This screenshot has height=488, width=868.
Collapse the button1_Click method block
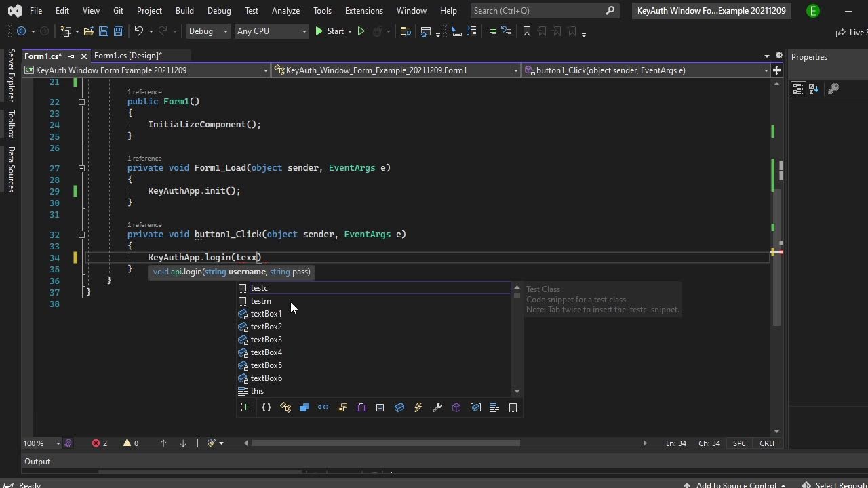click(81, 235)
